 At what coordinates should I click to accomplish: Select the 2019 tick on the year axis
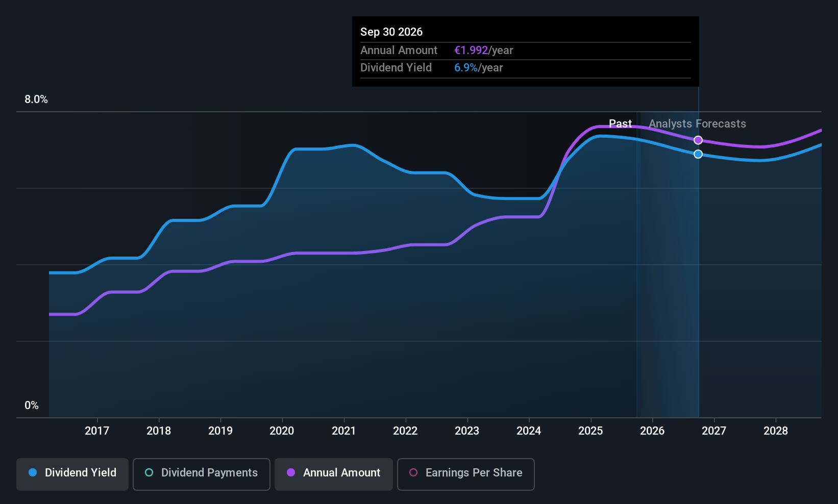(x=220, y=431)
